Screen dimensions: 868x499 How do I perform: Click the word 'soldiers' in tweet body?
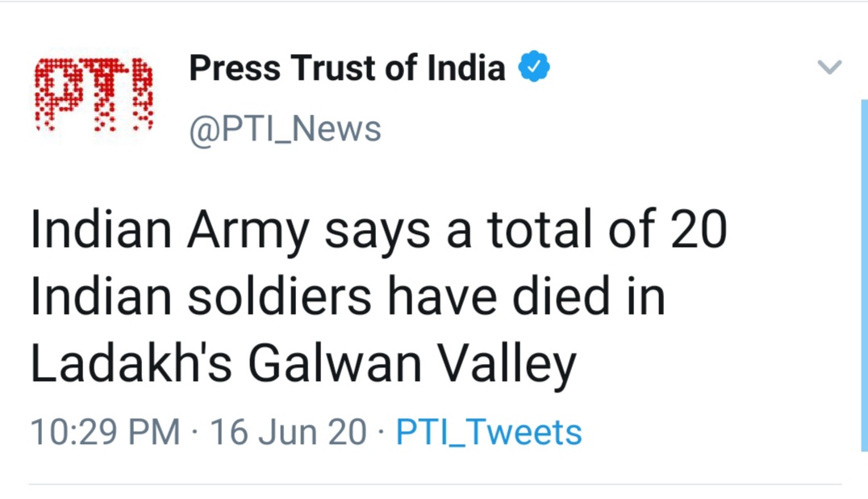[280, 297]
